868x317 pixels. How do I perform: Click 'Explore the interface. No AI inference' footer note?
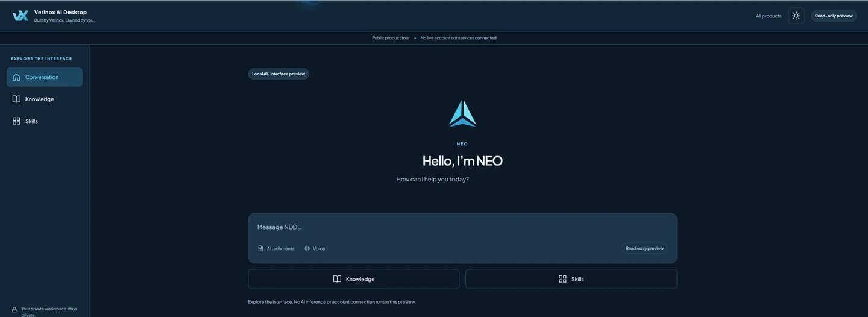332,302
